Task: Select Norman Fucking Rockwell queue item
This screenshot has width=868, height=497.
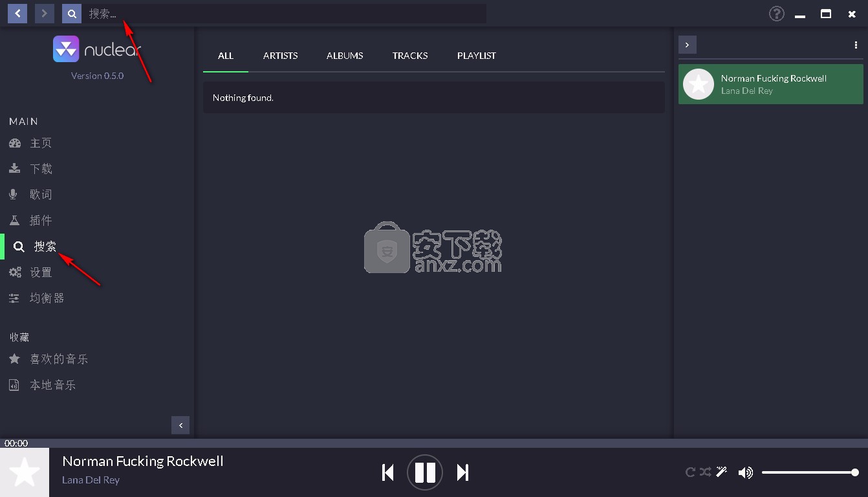Action: [x=771, y=84]
